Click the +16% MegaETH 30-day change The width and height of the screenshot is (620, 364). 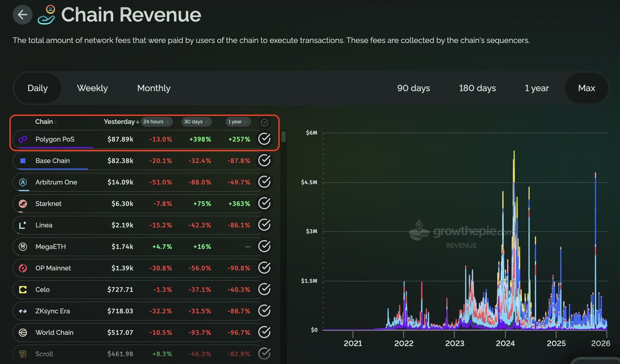(202, 247)
